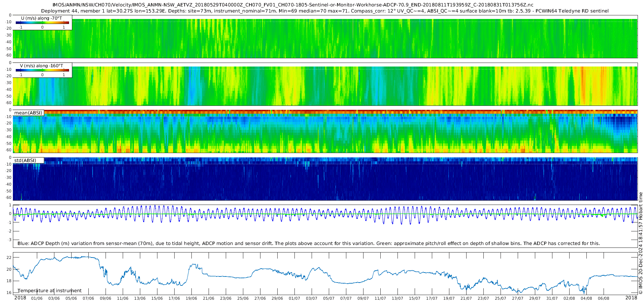644x304 pixels.
Task: Select the 01/07 date tick label
Action: tap(294, 298)
